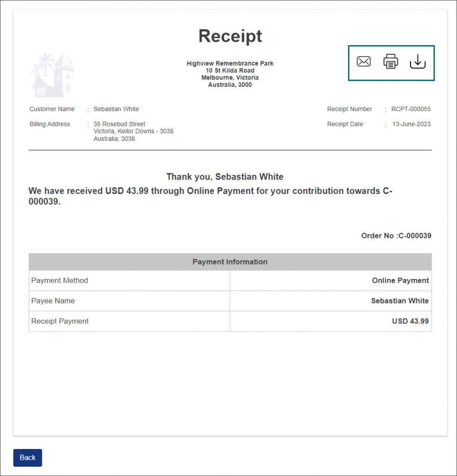Click the Receipt Payment row label
Screen dimensions: 457x476
(x=60, y=321)
